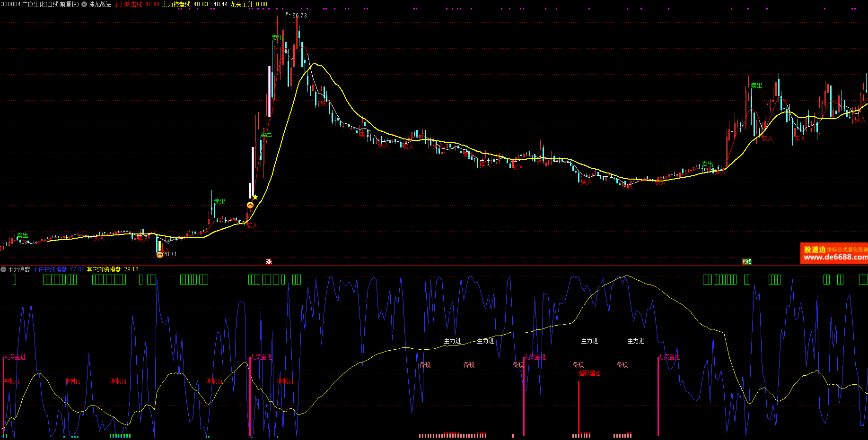Click the 主力攻击线: 48.44 readout
Image resolution: width=868 pixels, height=440 pixels.
(x=137, y=4)
